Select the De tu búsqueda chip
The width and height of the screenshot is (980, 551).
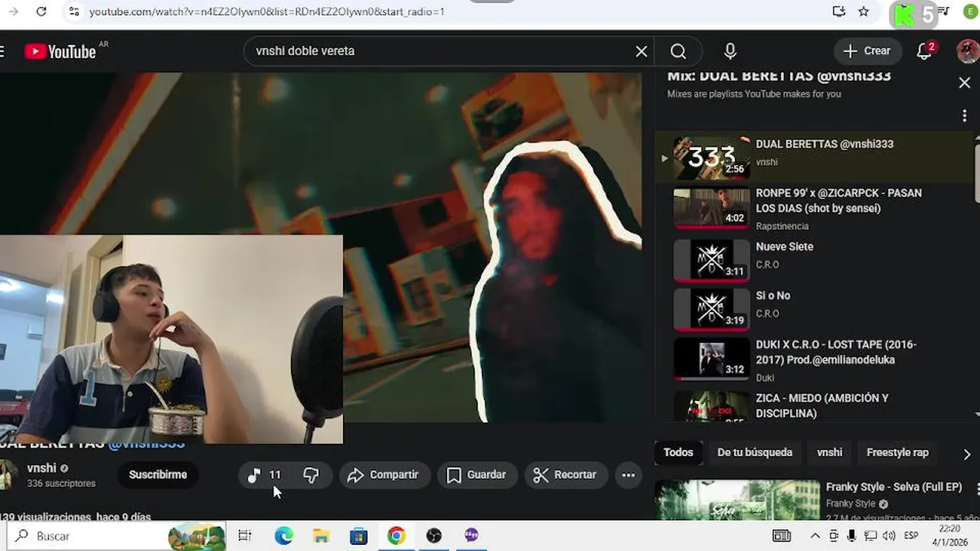coord(755,452)
